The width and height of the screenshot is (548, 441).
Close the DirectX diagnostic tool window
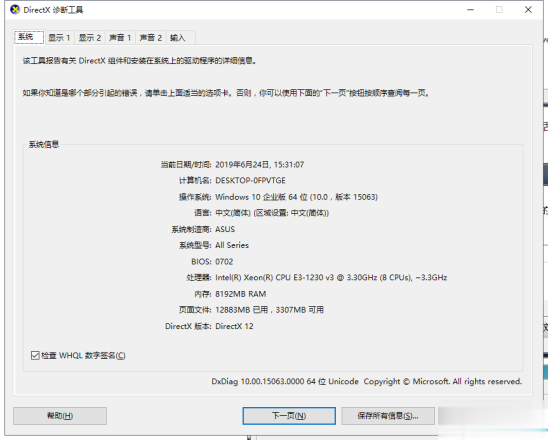coord(528,9)
